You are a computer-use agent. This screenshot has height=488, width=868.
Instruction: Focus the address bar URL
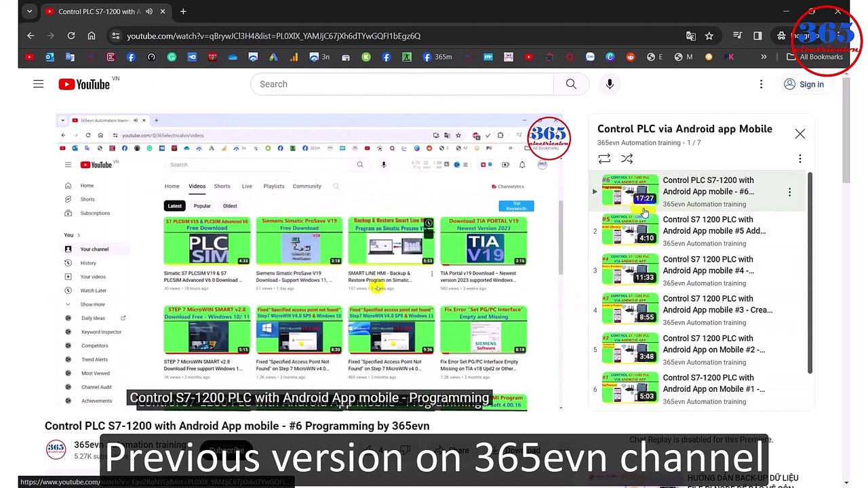pos(273,36)
